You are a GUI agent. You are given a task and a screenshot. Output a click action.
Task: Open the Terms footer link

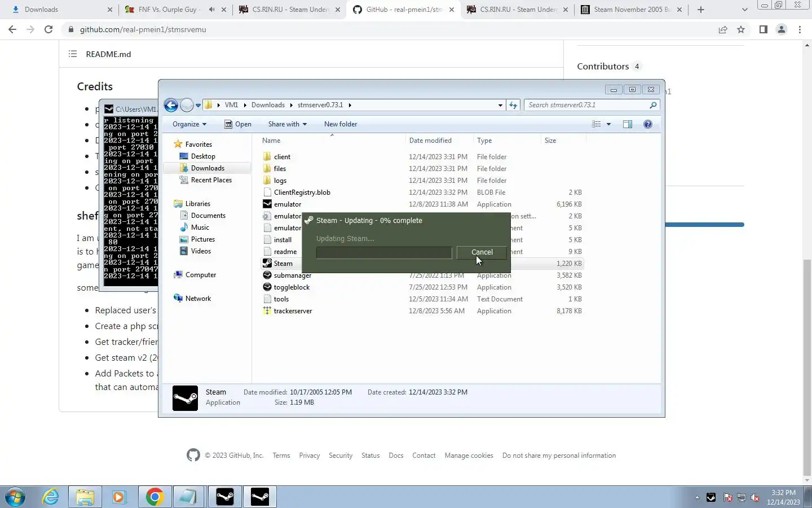[281, 456]
